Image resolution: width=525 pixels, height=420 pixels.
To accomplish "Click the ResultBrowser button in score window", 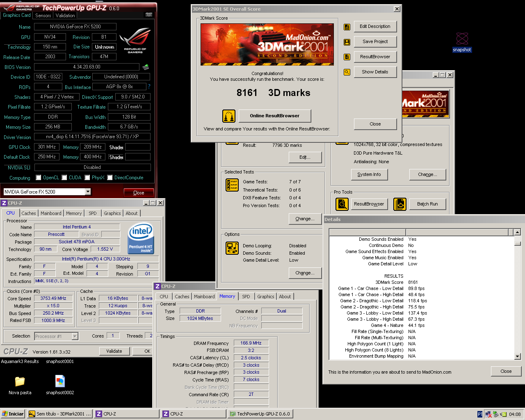I will coord(375,57).
